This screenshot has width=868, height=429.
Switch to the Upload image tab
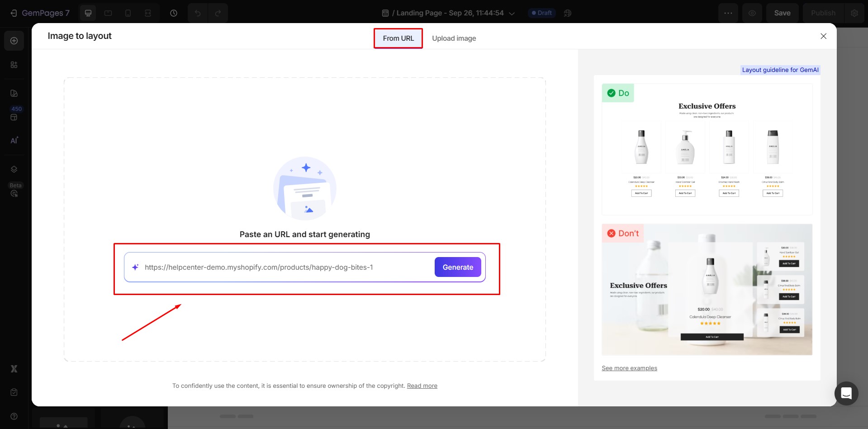coord(454,38)
